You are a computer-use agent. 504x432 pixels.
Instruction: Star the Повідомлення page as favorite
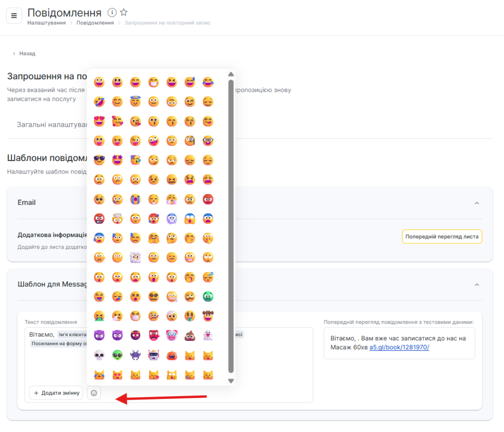click(124, 12)
